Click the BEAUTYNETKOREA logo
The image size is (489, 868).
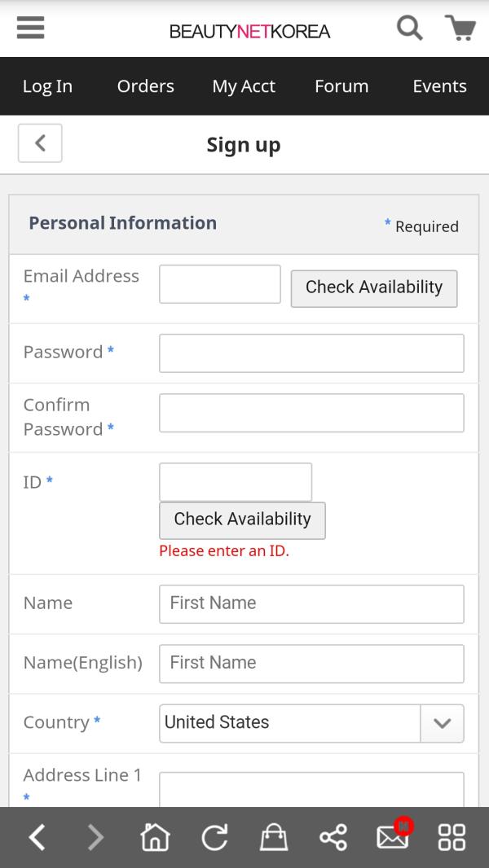coord(249,32)
